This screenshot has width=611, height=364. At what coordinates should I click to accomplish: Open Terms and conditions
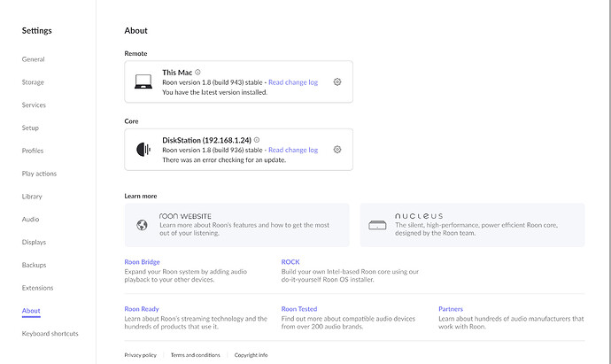coord(195,355)
